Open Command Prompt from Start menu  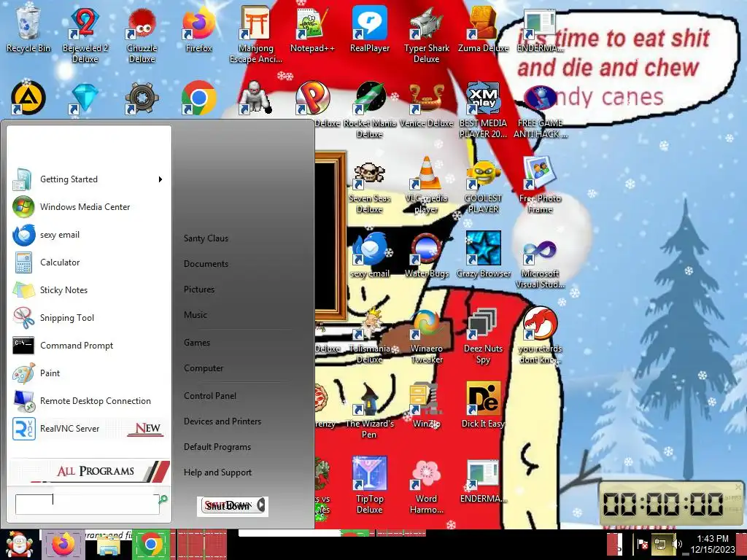click(88, 345)
